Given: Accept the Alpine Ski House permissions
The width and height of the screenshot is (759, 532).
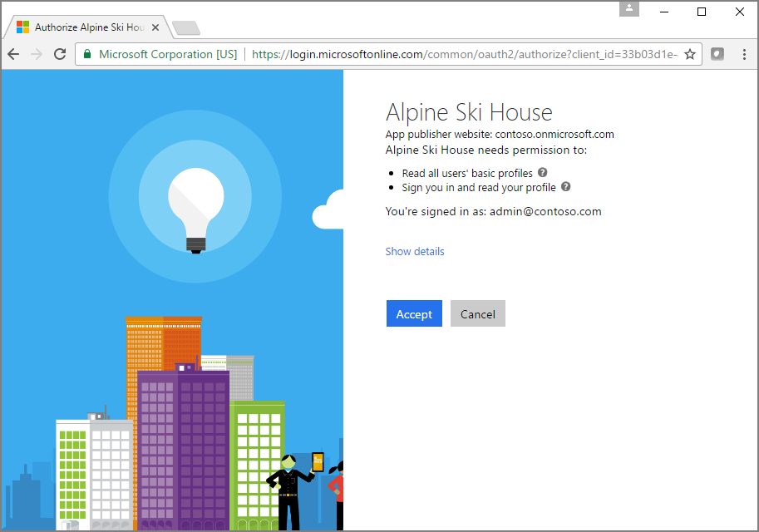Looking at the screenshot, I should click(x=414, y=313).
